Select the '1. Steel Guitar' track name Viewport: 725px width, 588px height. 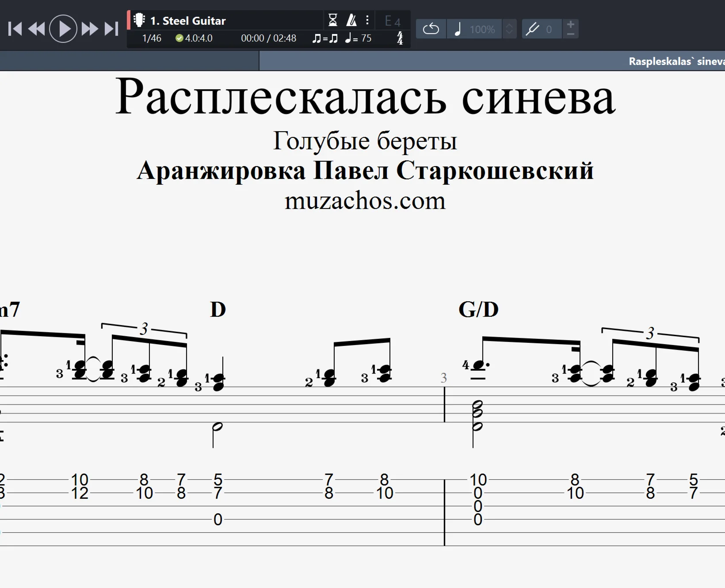(x=188, y=21)
